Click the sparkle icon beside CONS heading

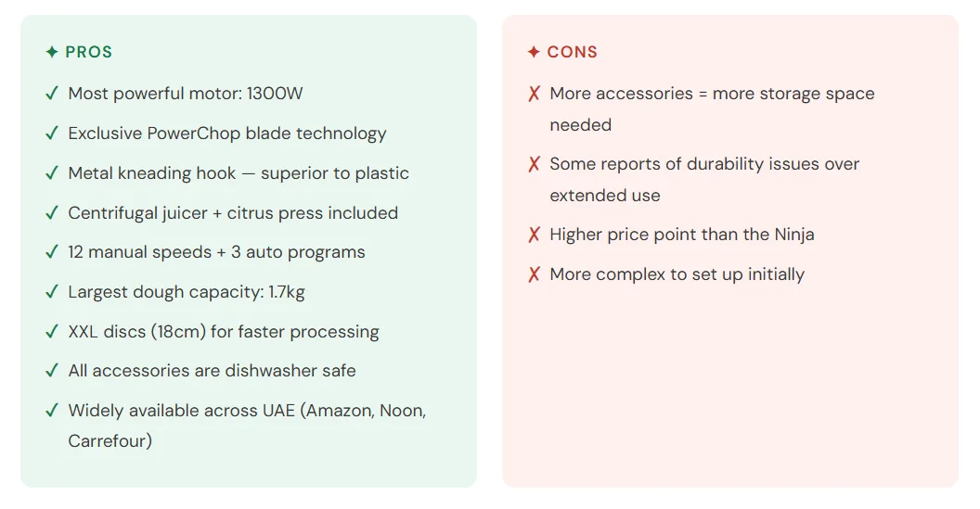coord(534,53)
